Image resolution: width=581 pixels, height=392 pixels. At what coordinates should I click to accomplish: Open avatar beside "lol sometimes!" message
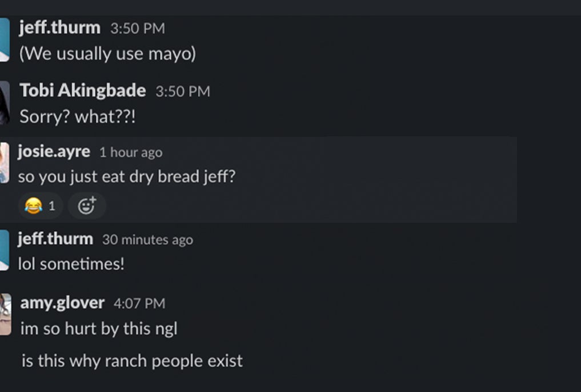tap(4, 250)
